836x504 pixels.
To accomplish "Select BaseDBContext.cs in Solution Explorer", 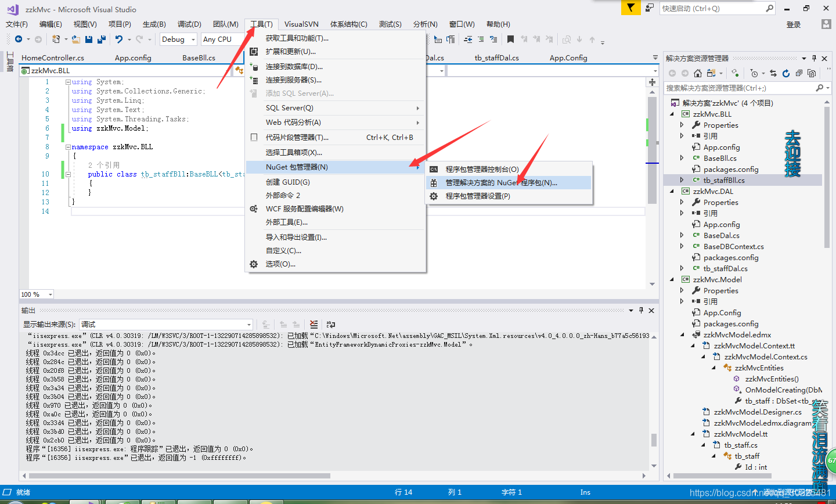I will 733,247.
